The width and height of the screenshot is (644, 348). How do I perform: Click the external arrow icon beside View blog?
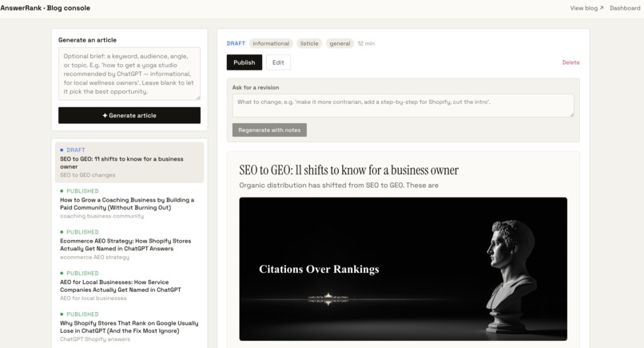(x=602, y=8)
